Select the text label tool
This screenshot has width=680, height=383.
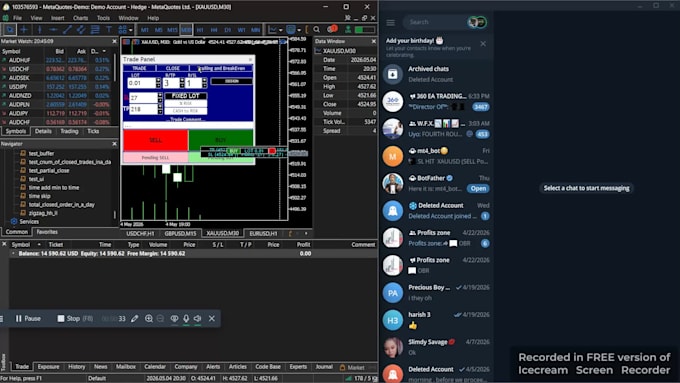109,29
